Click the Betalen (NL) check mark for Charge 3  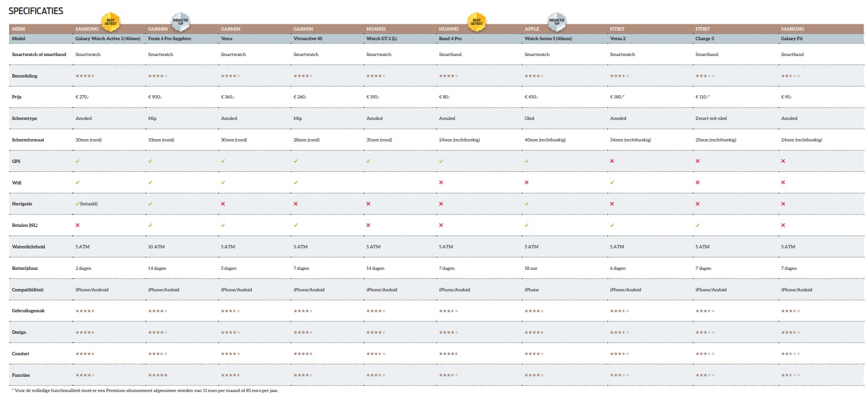(698, 225)
